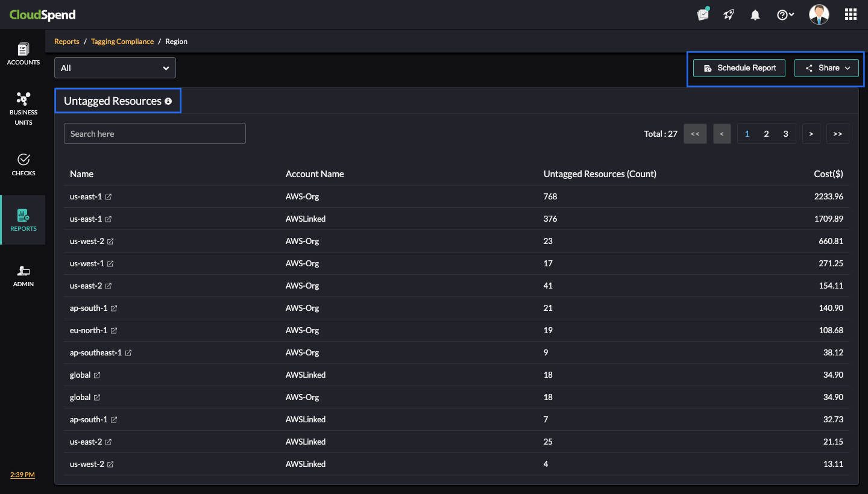Viewport: 868px width, 494px height.
Task: Go to page 2 of results
Action: tap(766, 134)
